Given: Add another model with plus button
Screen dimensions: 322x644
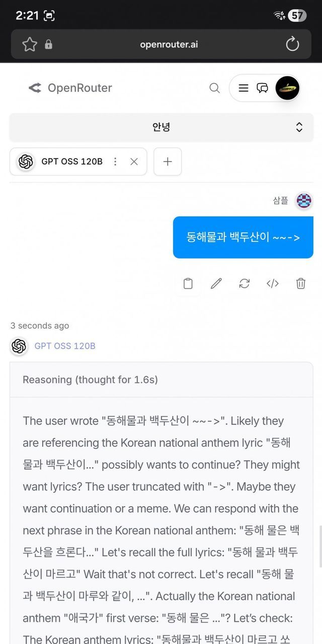Looking at the screenshot, I should (x=168, y=162).
